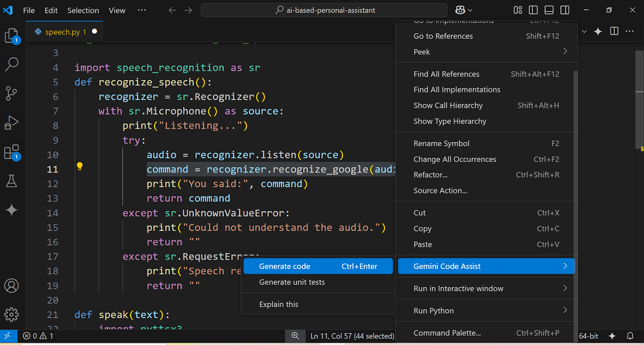
Task: Click the 64-bit status bar entry
Action: (588, 336)
